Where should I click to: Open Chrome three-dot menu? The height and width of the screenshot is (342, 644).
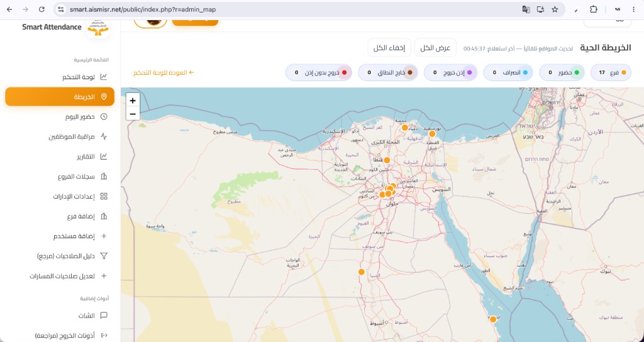point(633,9)
